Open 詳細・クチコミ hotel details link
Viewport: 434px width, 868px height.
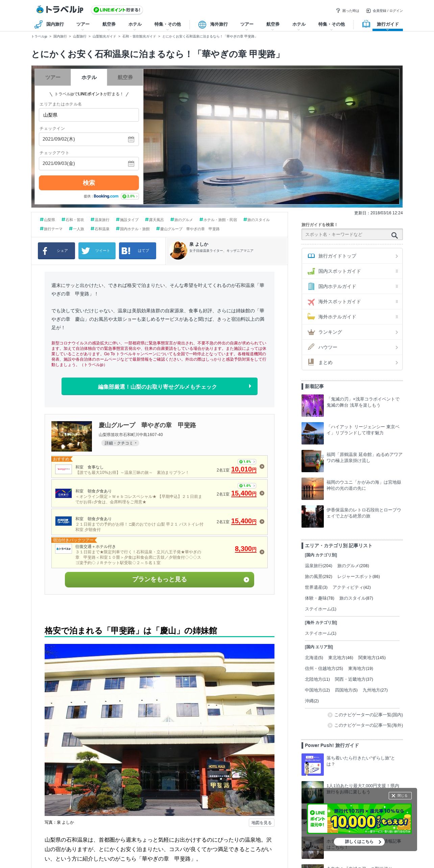[x=120, y=443]
